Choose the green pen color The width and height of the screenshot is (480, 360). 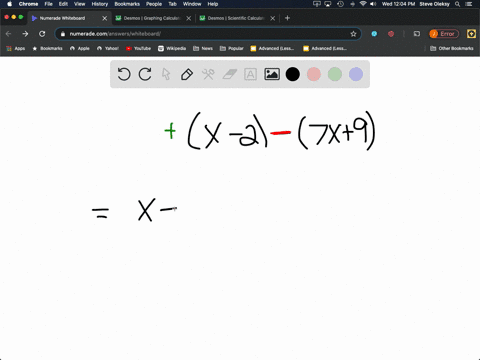click(x=335, y=74)
